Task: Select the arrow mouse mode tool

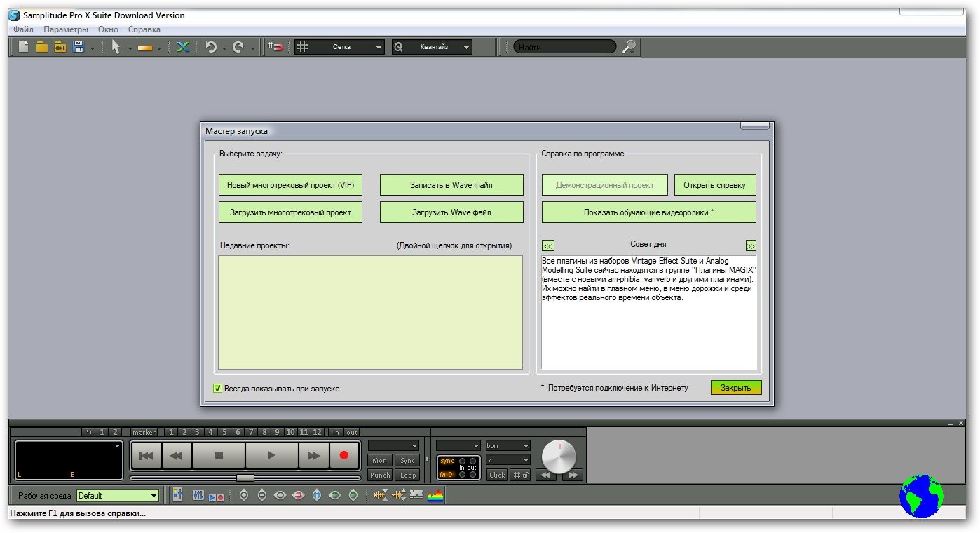Action: point(116,47)
